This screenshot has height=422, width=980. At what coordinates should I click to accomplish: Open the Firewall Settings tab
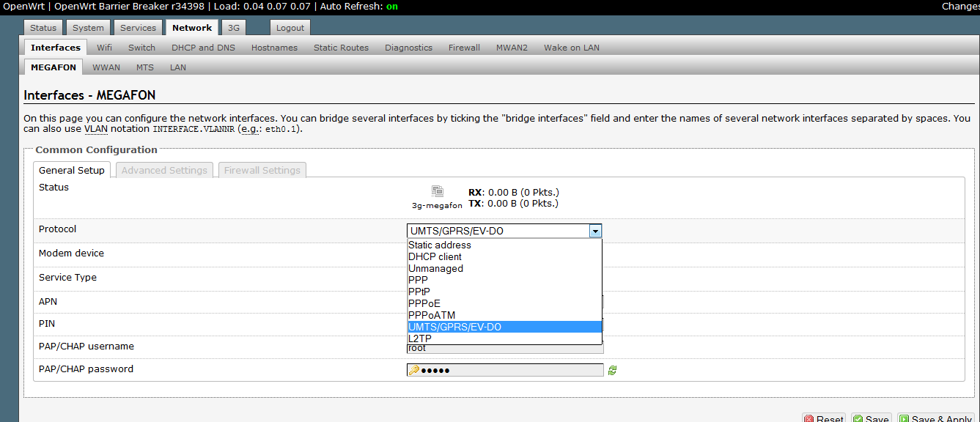pos(262,170)
